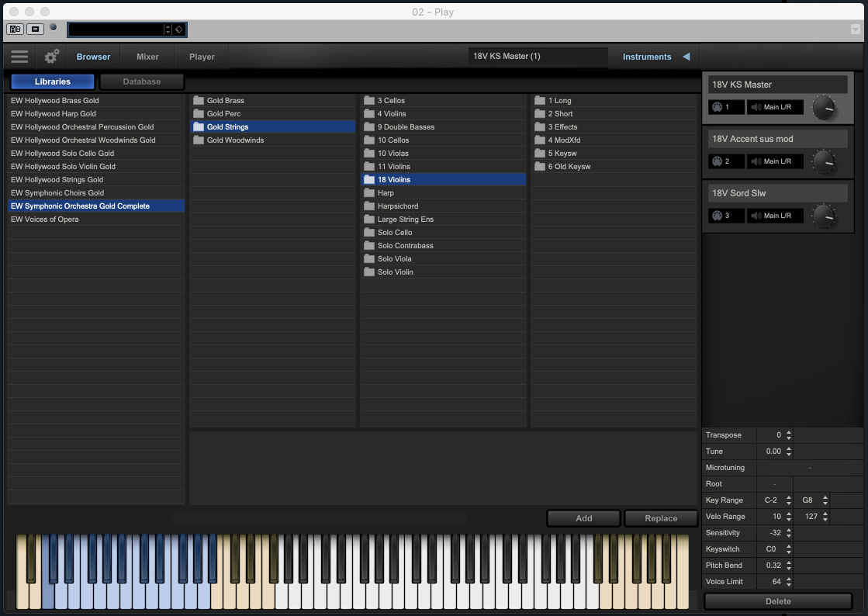Click the 3 Cellos folder icon
Image resolution: width=868 pixels, height=616 pixels.
coord(369,100)
